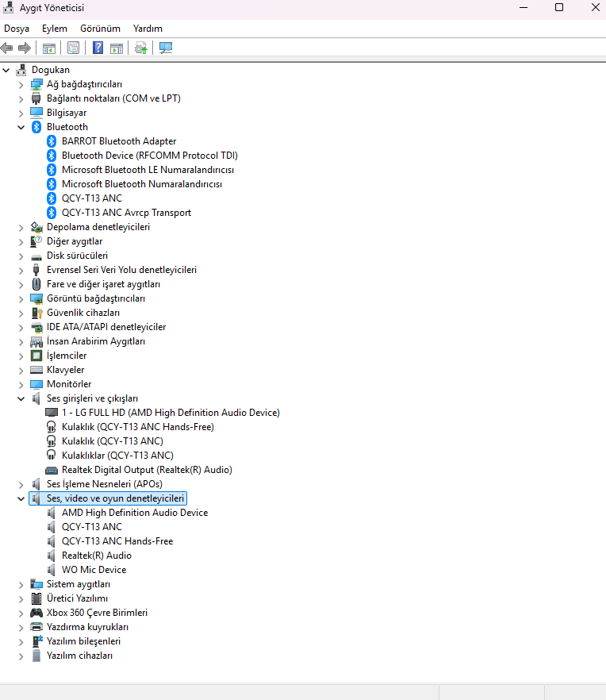Click the Üretici Yazılımı firmware icon
606x700 pixels.
[36, 598]
